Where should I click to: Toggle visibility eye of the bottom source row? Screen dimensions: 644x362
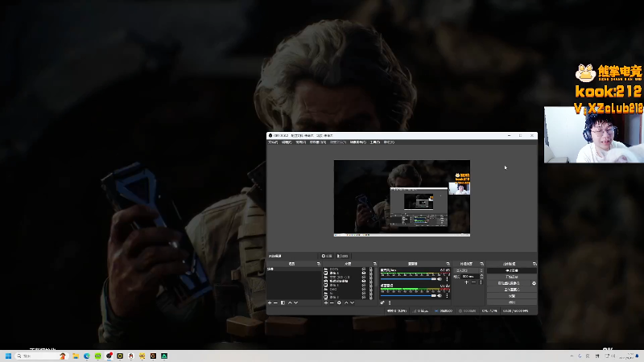click(x=364, y=297)
